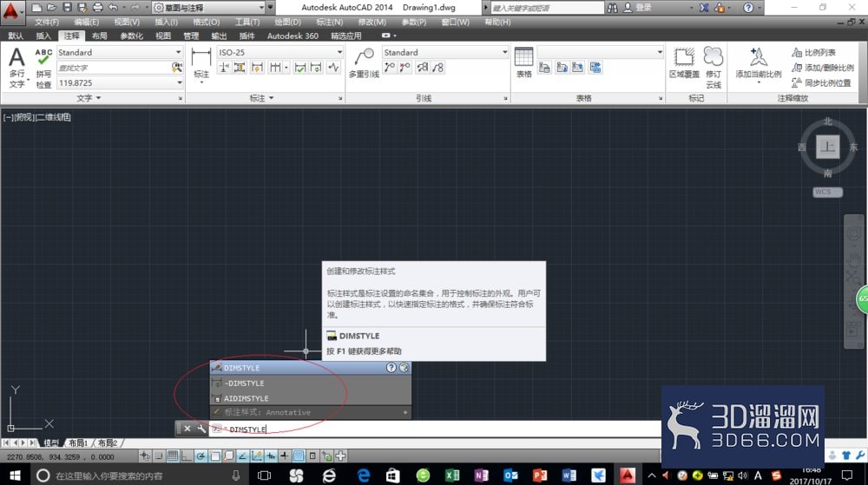
Task: Click the quick dimension icon
Action: 256,68
